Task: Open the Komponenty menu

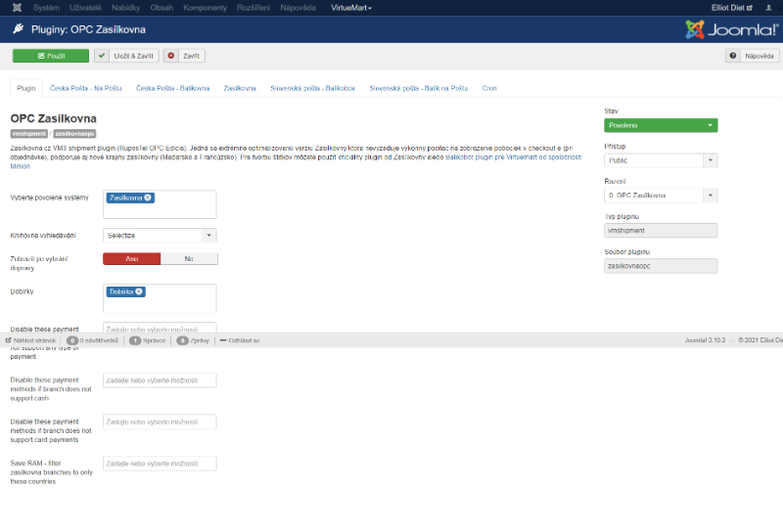Action: tap(205, 8)
